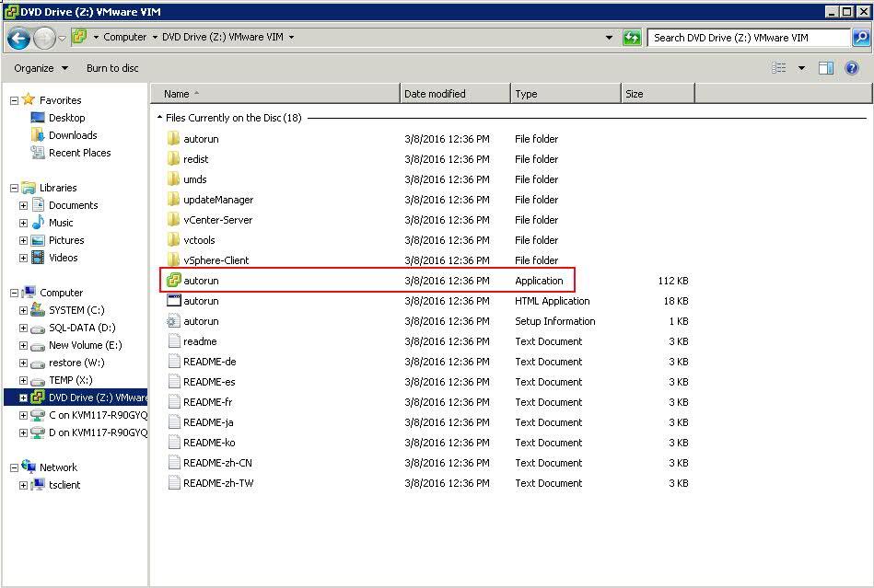The image size is (874, 588).
Task: Click the search magnifier icon
Action: (x=861, y=38)
